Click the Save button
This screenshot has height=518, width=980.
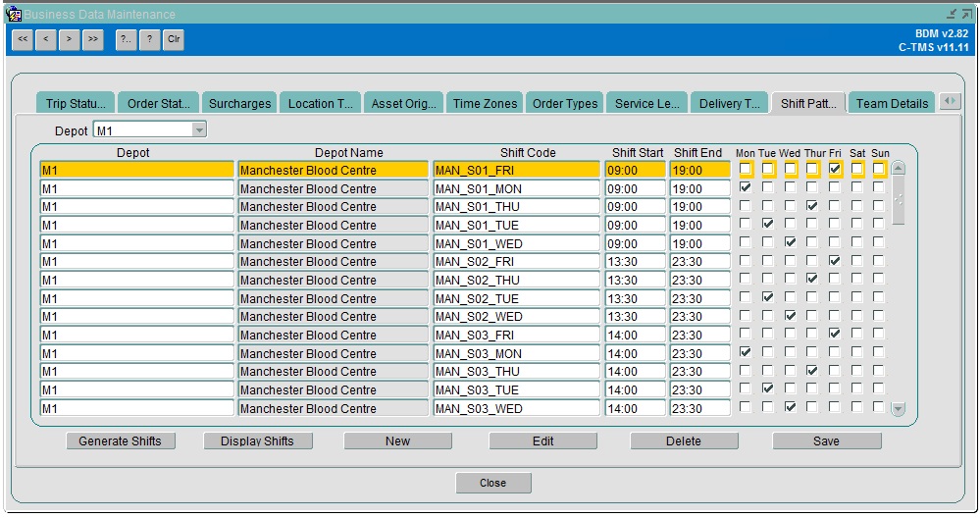click(x=827, y=441)
